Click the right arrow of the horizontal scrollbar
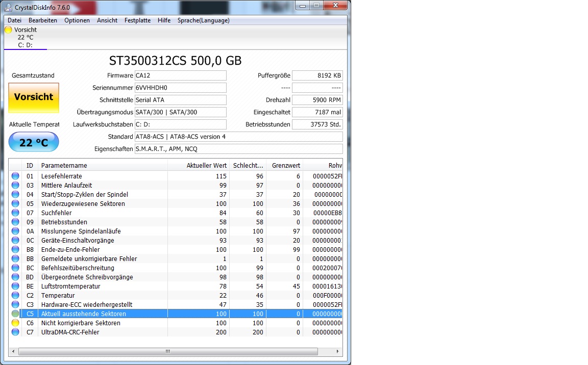588x365 pixels. point(337,351)
